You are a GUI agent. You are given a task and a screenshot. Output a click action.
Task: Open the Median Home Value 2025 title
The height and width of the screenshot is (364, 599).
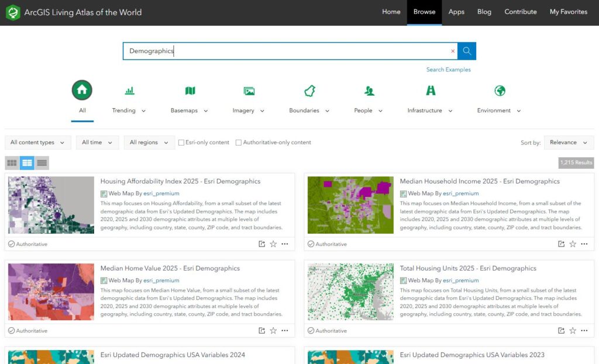tap(170, 268)
